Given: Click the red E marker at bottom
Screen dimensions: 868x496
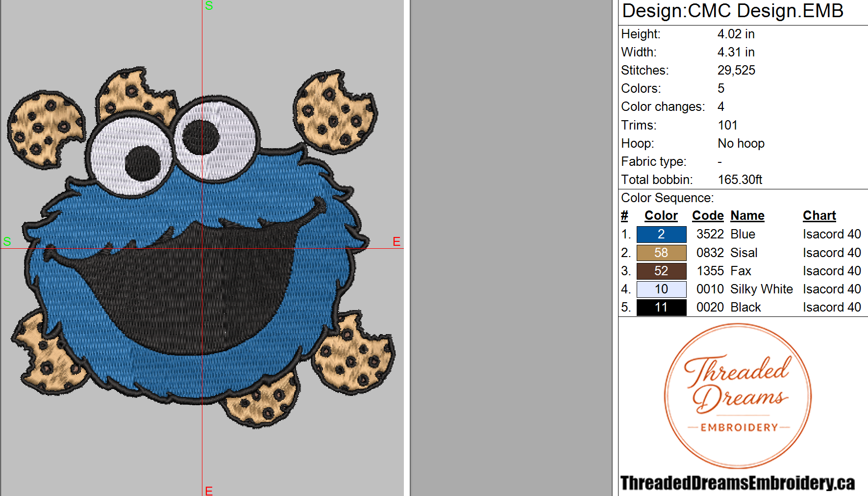Looking at the screenshot, I should pyautogui.click(x=209, y=491).
